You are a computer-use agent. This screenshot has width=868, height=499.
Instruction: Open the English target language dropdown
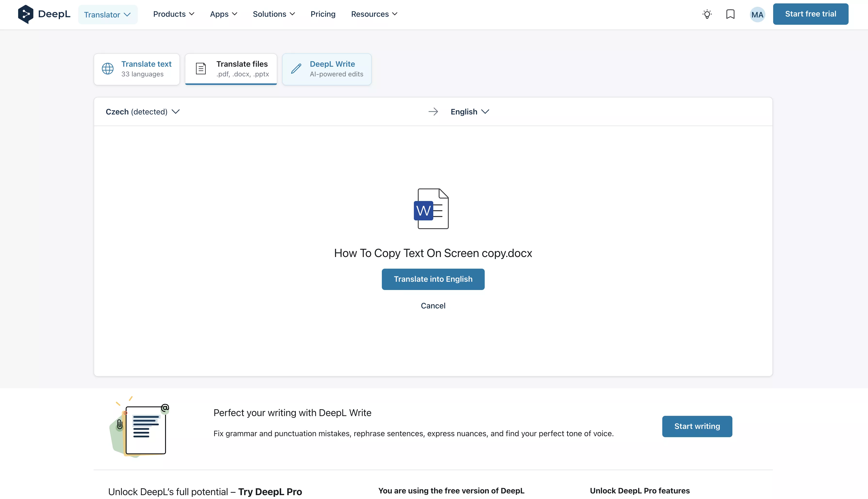point(469,112)
